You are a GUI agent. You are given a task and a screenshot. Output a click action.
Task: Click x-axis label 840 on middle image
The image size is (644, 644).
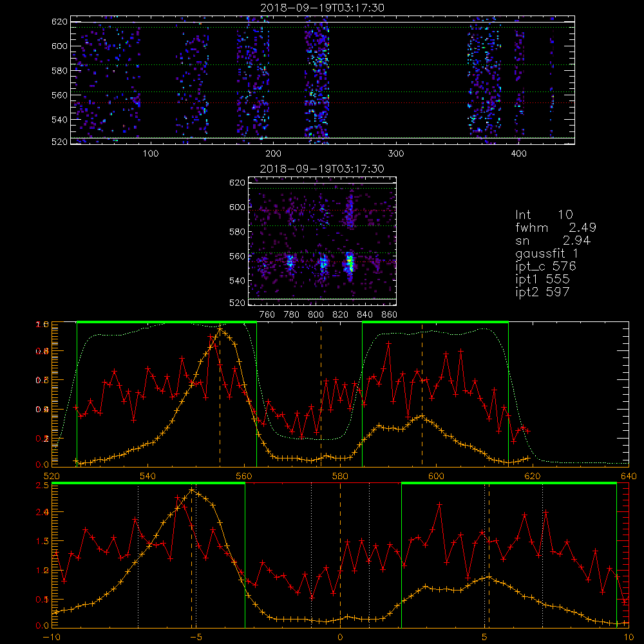[365, 315]
